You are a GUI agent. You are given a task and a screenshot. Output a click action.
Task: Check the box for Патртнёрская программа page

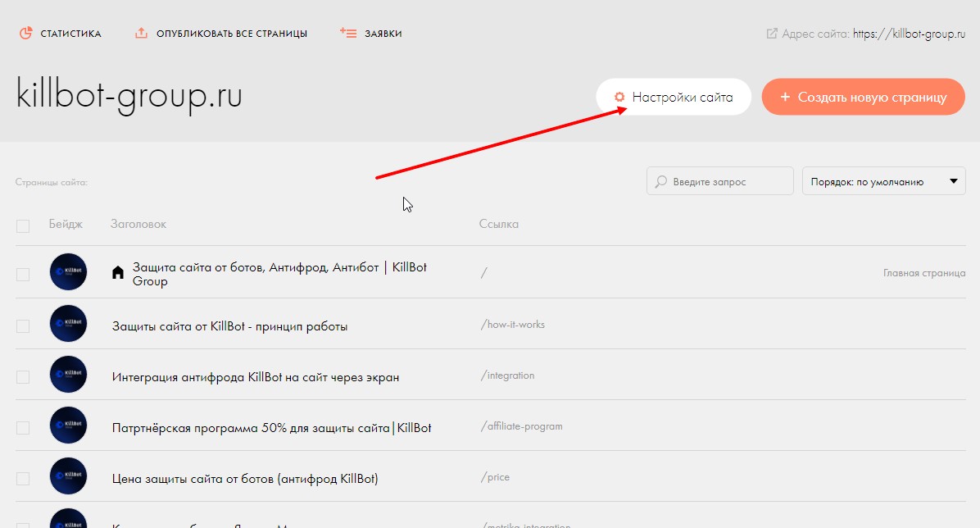click(x=23, y=427)
